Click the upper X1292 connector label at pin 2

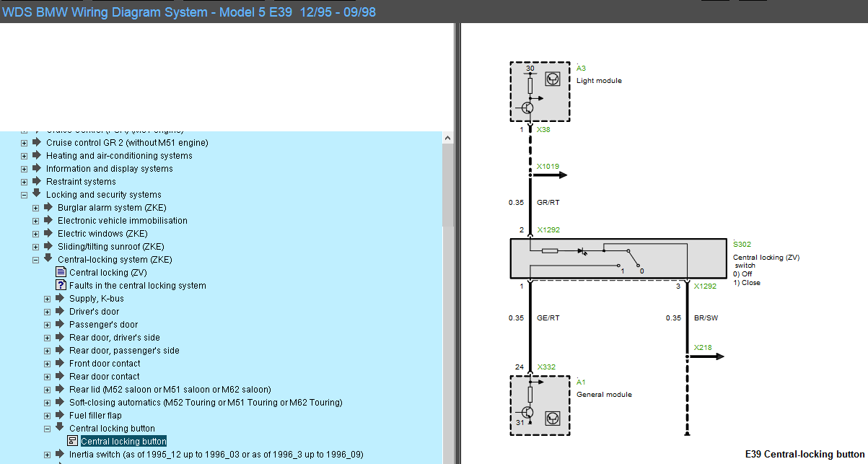click(548, 230)
